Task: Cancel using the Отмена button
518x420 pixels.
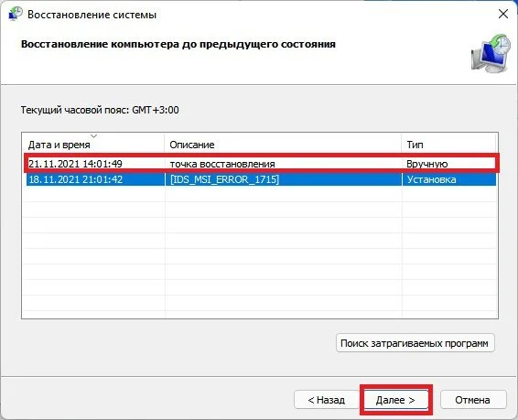Action: click(x=473, y=400)
